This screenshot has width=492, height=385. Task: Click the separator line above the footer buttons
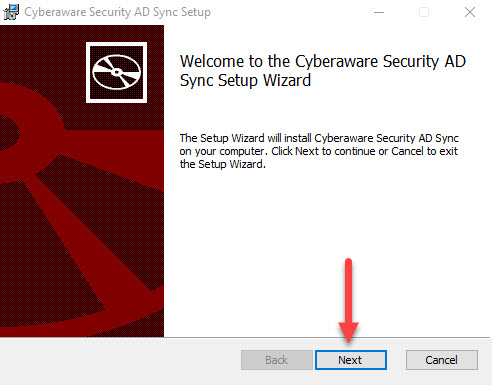pyautogui.click(x=246, y=337)
